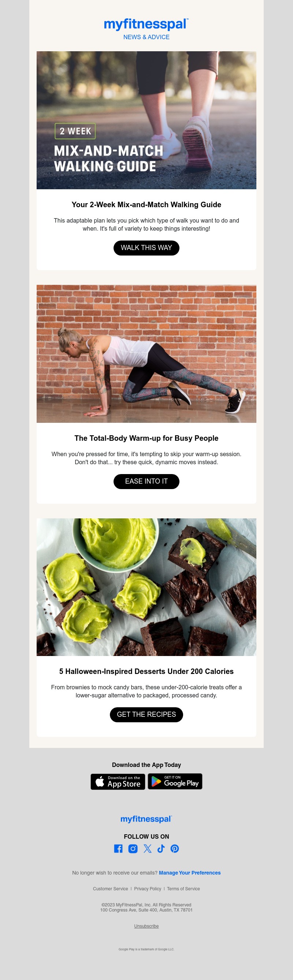Screen dimensions: 293x980
Task: Open the Terms of Service link
Action: [183, 889]
